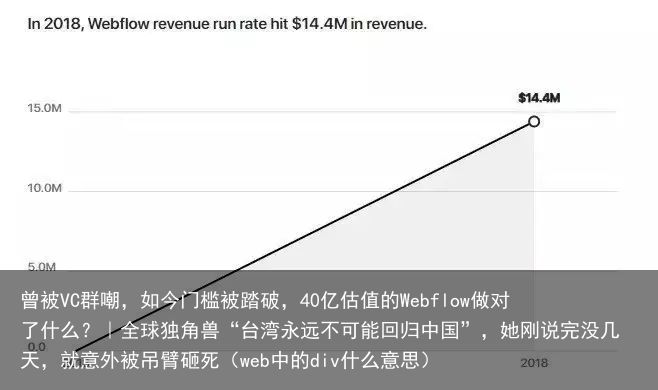The height and width of the screenshot is (390, 658).
Task: Click the chart title starting "In 2018"
Action: (227, 24)
